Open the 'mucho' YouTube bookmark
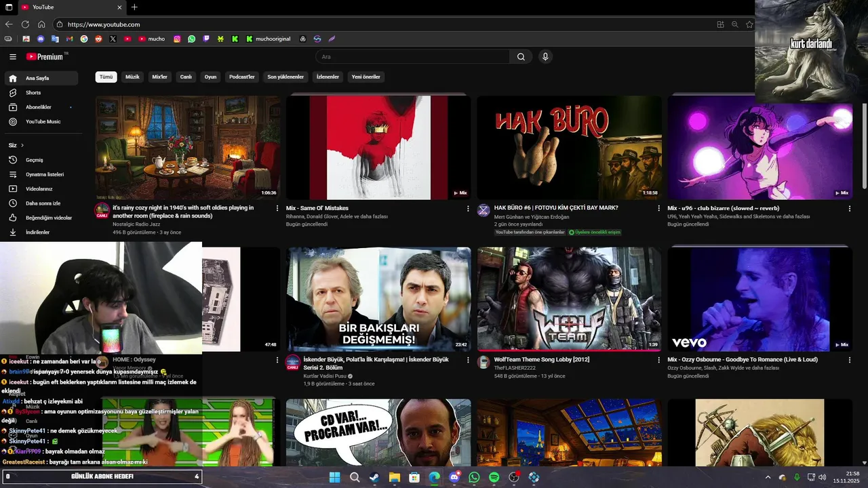Viewport: 868px width, 488px height. pyautogui.click(x=152, y=39)
